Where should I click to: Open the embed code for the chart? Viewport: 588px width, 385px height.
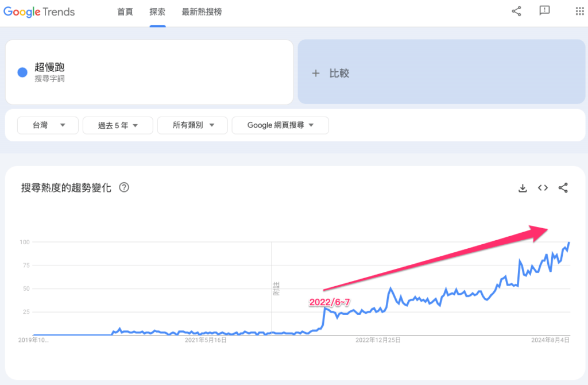pos(542,187)
